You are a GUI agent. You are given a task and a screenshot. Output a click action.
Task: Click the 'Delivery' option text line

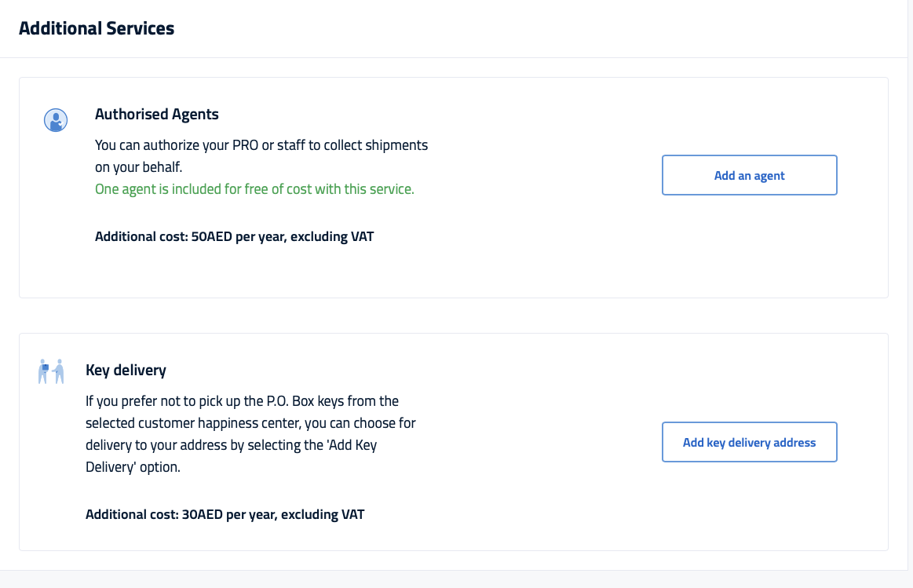(x=133, y=467)
